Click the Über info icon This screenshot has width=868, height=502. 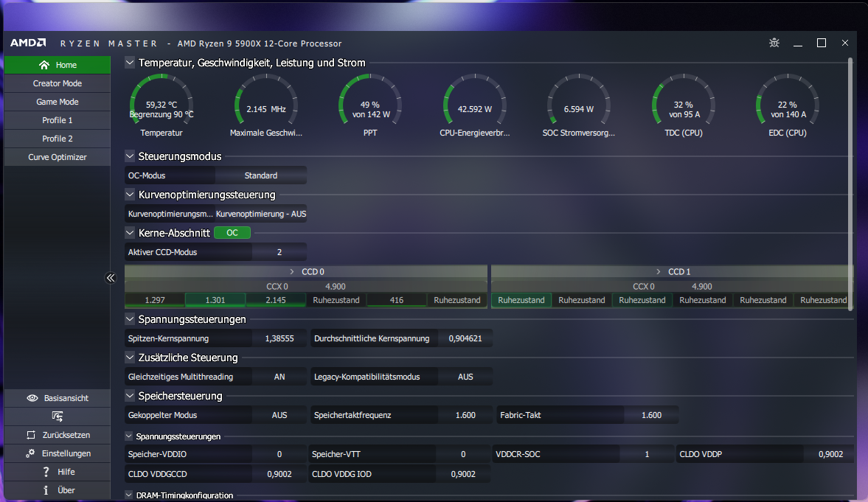pyautogui.click(x=46, y=489)
